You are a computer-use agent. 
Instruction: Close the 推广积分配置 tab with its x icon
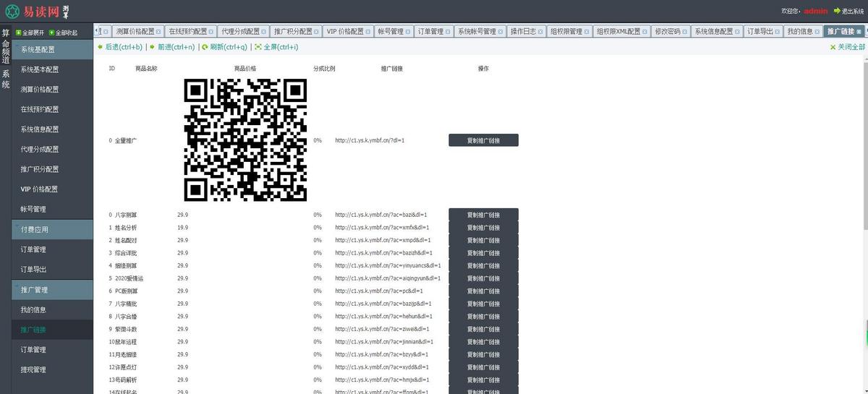coord(318,32)
